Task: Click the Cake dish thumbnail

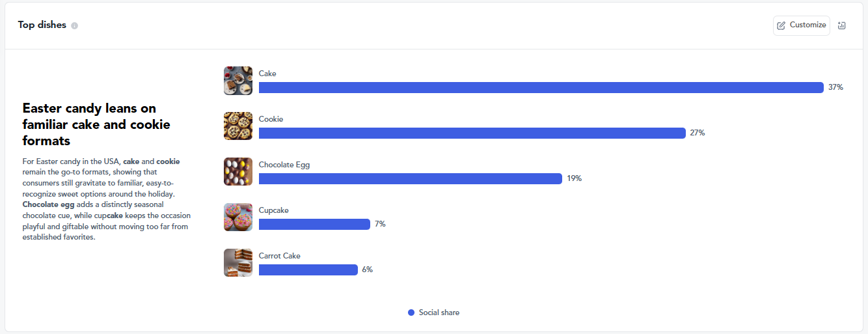Action: [x=238, y=81]
